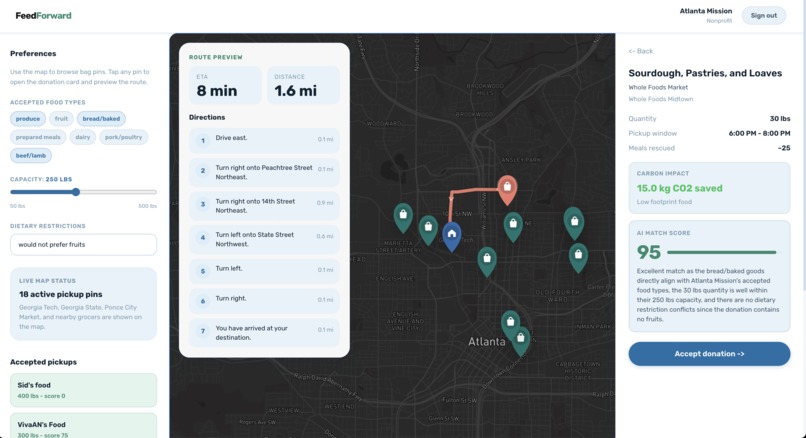Open lower teal pin right of Atlanta label
806x438 pixels.
[x=521, y=341]
